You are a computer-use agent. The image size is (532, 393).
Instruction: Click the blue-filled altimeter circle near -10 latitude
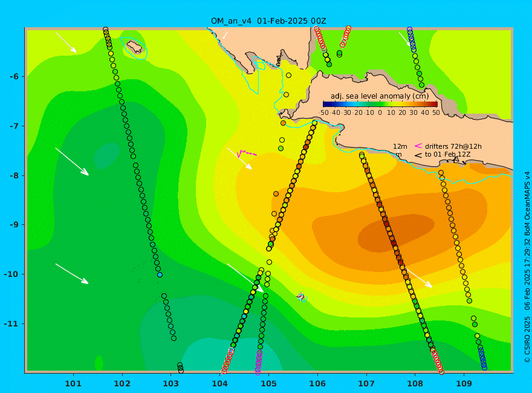point(160,275)
